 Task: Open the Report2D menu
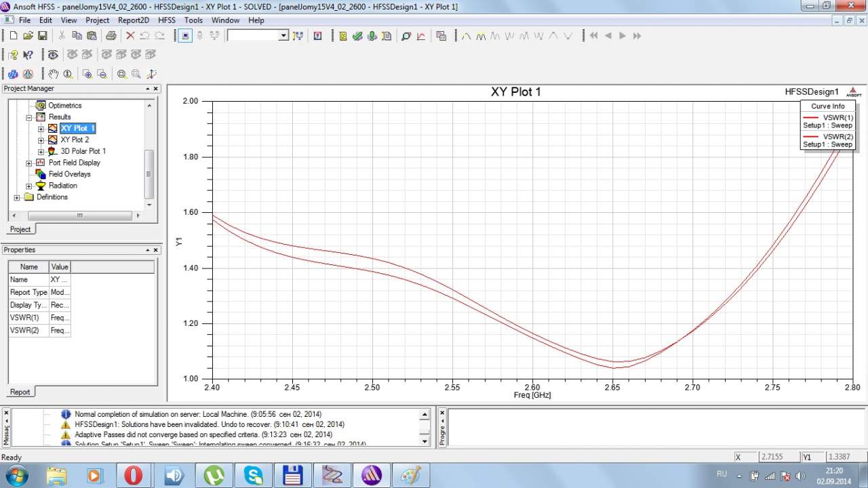(133, 20)
